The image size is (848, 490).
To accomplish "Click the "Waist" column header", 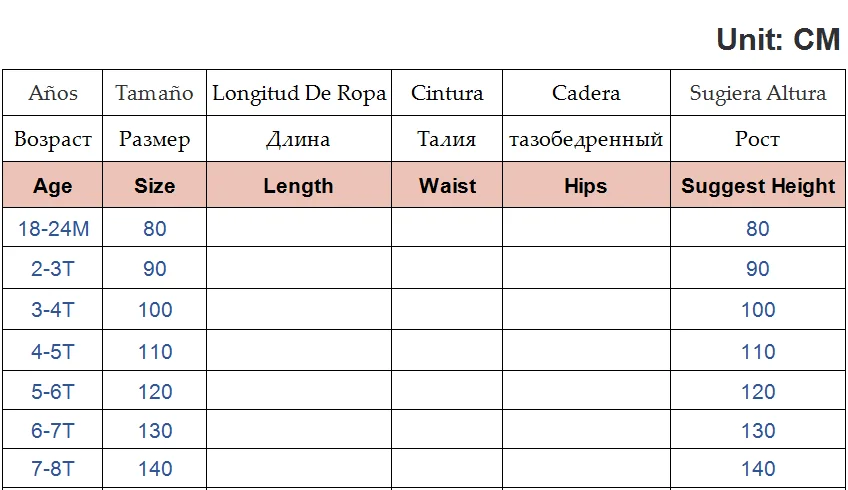I will tap(447, 186).
